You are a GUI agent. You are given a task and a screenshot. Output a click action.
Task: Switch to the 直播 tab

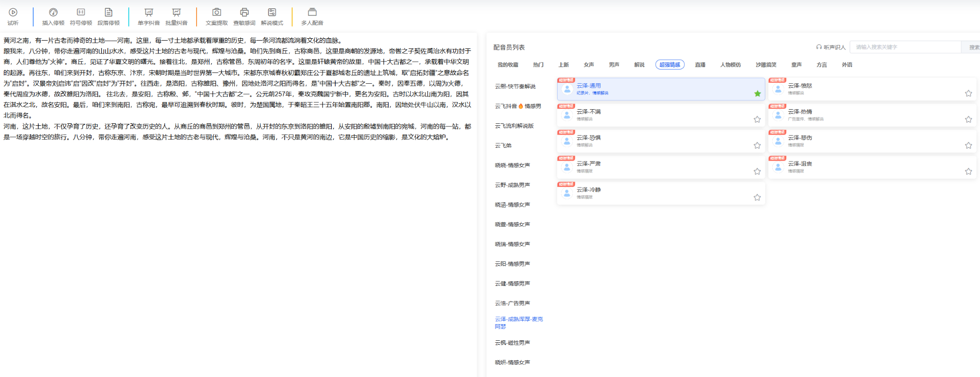tap(700, 65)
